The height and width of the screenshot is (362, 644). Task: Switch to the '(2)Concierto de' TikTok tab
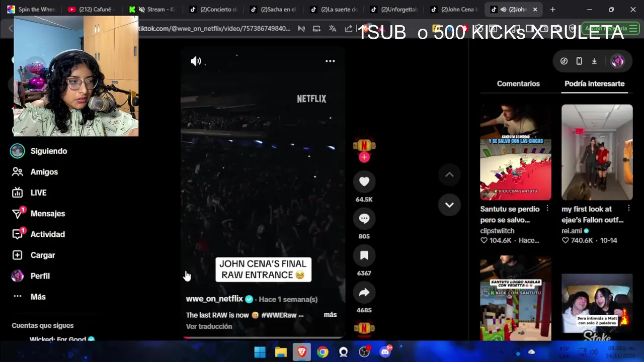pyautogui.click(x=213, y=9)
